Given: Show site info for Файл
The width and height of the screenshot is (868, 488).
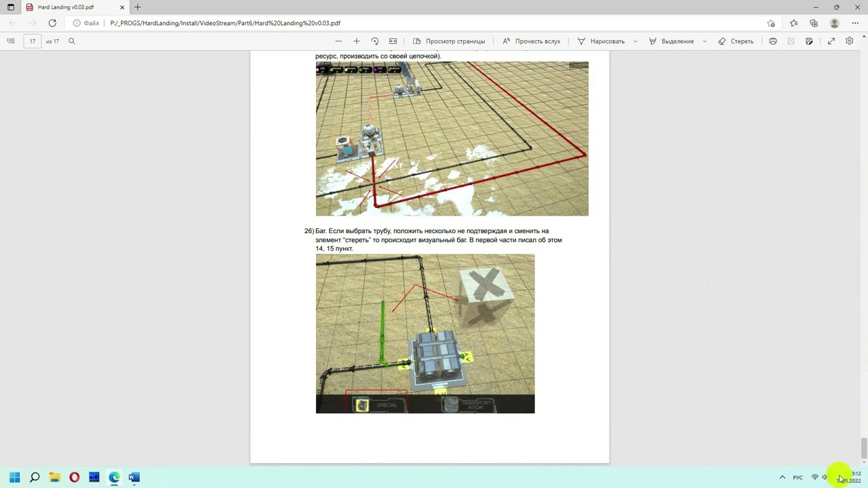Looking at the screenshot, I should (86, 23).
